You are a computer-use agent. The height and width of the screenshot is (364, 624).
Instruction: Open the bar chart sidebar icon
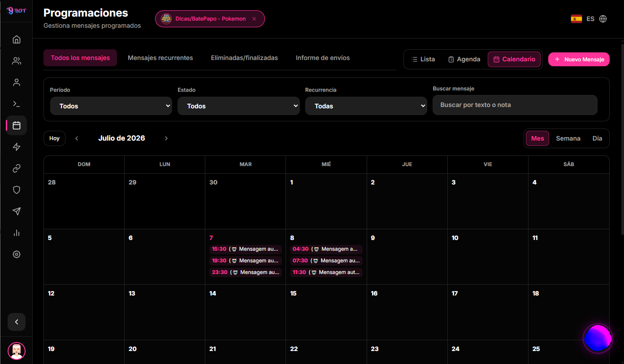[17, 233]
